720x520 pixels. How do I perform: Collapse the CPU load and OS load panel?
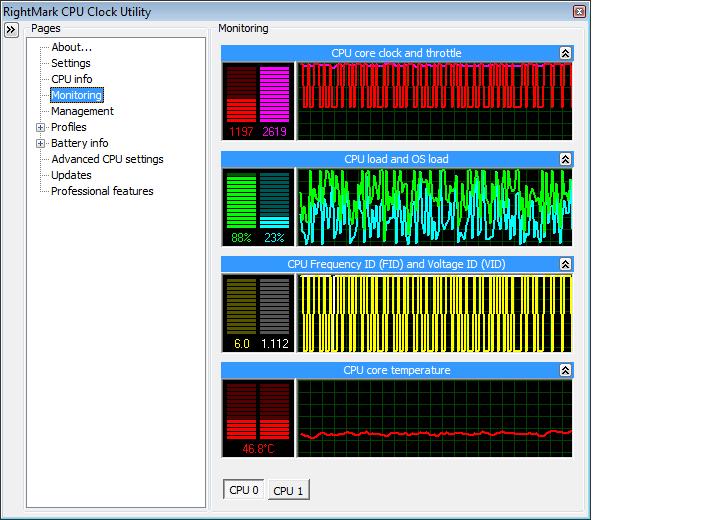coord(565,159)
